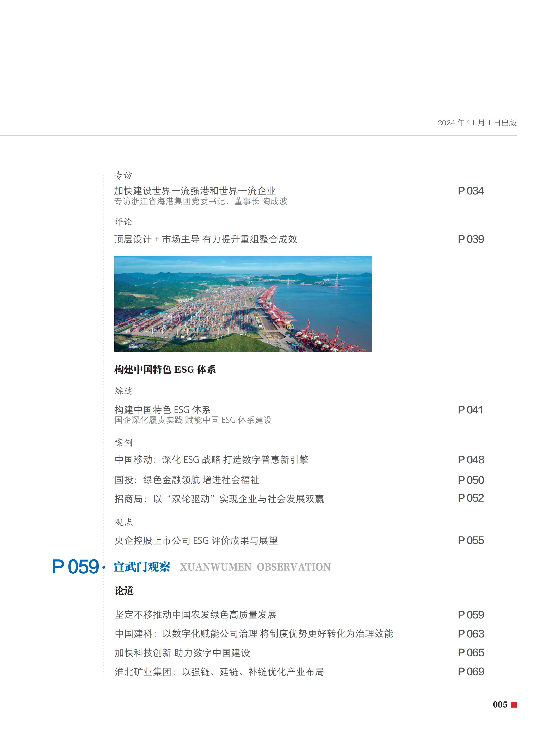Select the '专访' section heading
560x744 pixels.
click(123, 175)
